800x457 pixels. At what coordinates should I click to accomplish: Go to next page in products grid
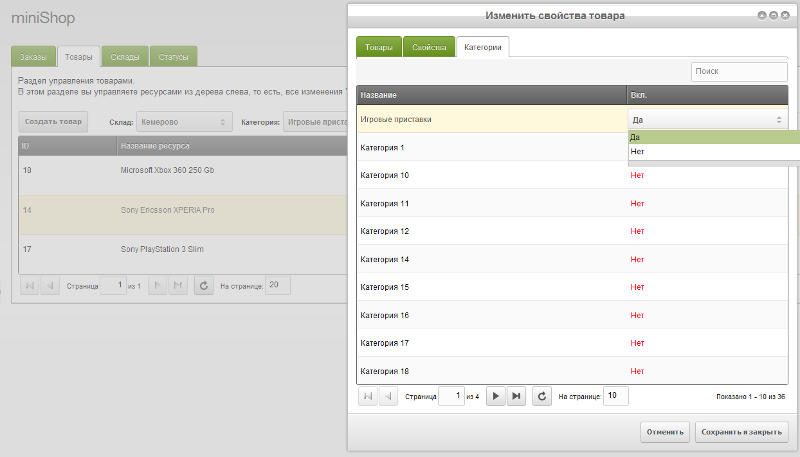[157, 286]
